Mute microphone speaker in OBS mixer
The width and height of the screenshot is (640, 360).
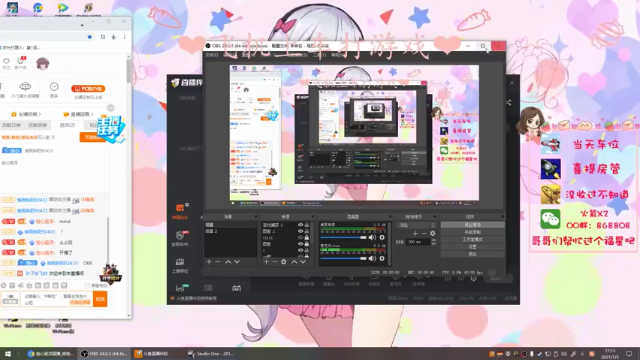[x=372, y=258]
